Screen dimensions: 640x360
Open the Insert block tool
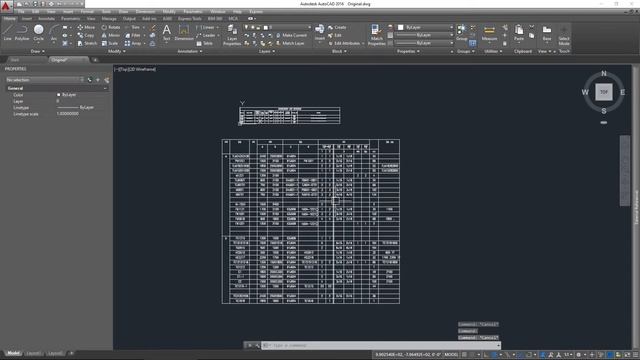(x=320, y=32)
